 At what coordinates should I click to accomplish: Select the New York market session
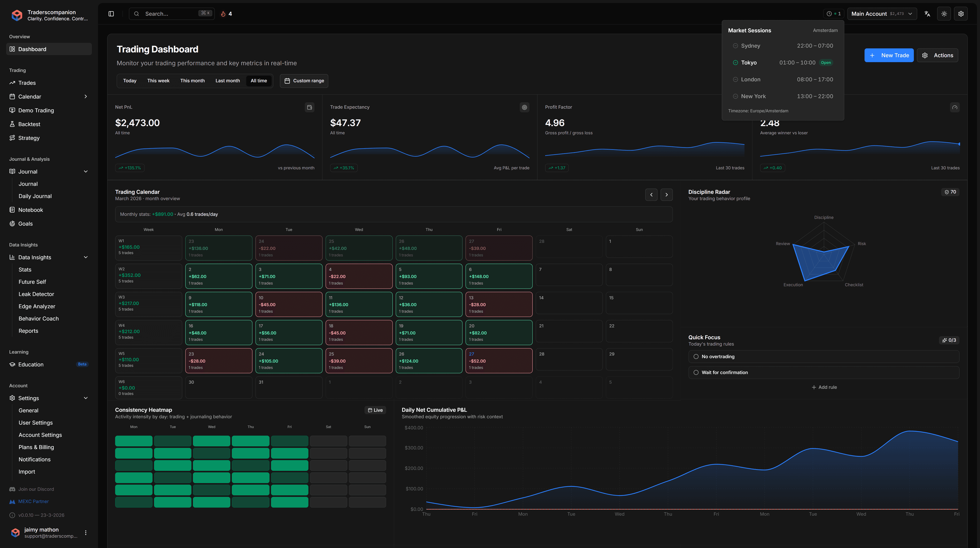782,96
